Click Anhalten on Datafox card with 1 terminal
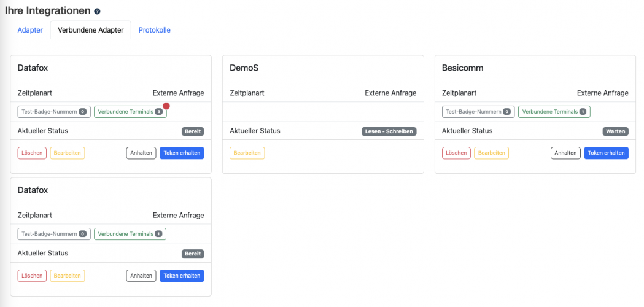644x307 pixels. (x=141, y=276)
